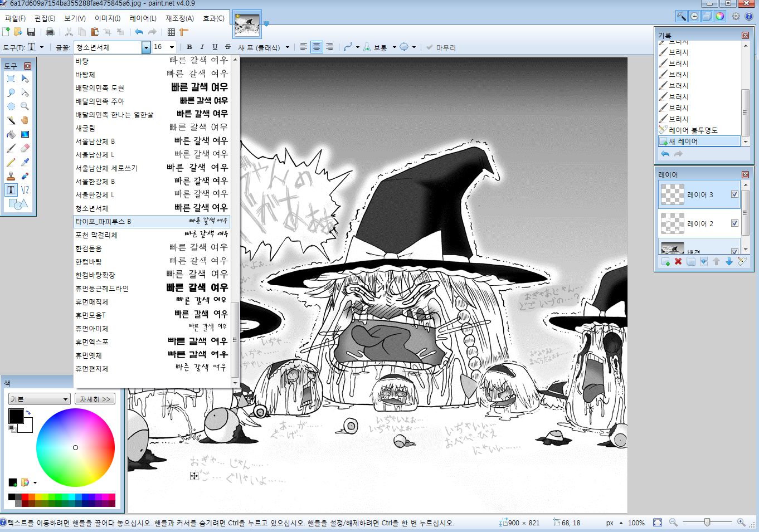Open the zoom units dropdown arrow near px
The width and height of the screenshot is (759, 532).
click(x=621, y=523)
